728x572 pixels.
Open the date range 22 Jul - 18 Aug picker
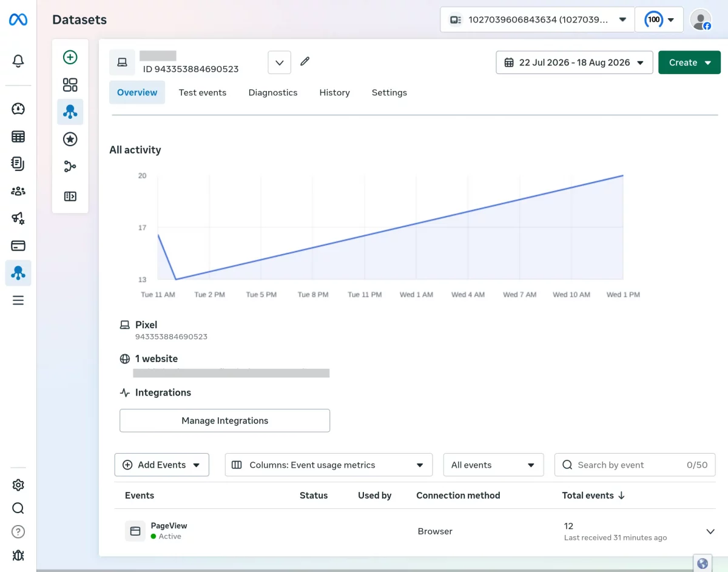[575, 62]
